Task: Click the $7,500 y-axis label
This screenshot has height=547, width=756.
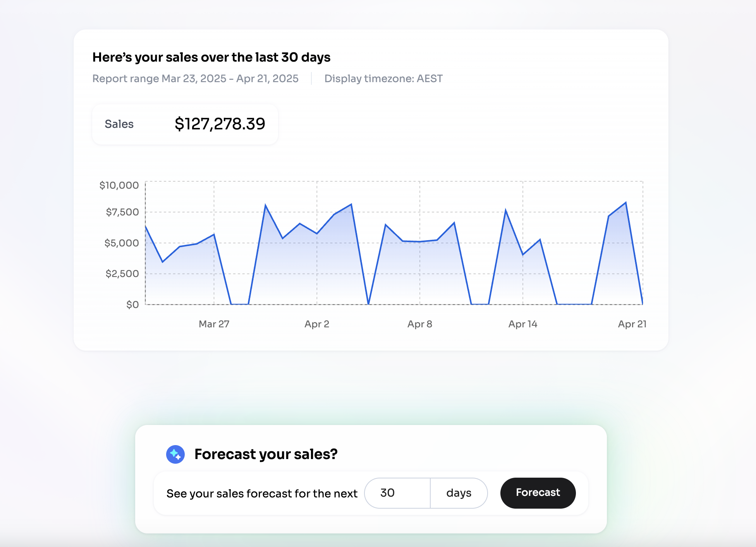Action: [x=122, y=212]
